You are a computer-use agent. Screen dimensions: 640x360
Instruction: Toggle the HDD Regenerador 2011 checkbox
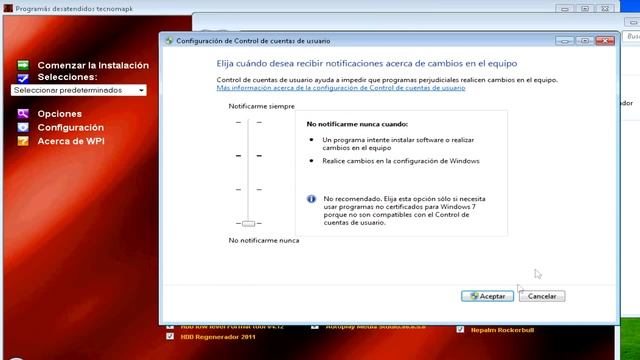pyautogui.click(x=170, y=336)
